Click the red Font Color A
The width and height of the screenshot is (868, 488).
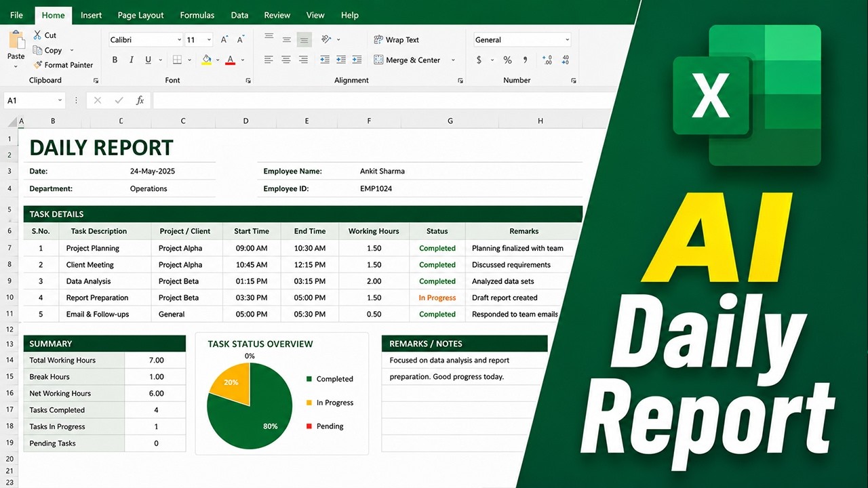(231, 60)
